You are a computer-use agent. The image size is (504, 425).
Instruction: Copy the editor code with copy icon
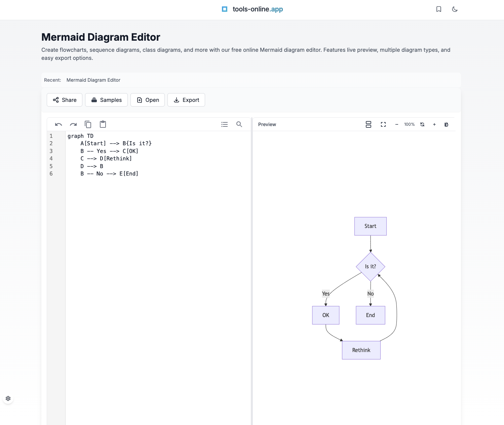88,124
